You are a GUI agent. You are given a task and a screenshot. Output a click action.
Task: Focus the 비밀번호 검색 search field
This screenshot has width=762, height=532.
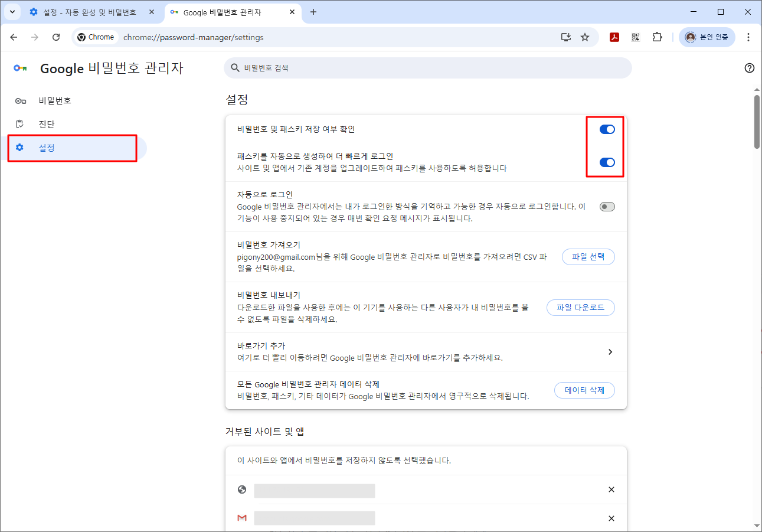[x=428, y=68]
